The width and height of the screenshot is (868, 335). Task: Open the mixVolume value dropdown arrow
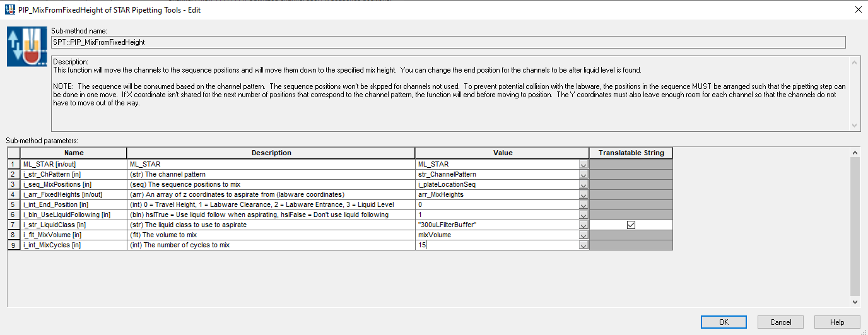(584, 235)
